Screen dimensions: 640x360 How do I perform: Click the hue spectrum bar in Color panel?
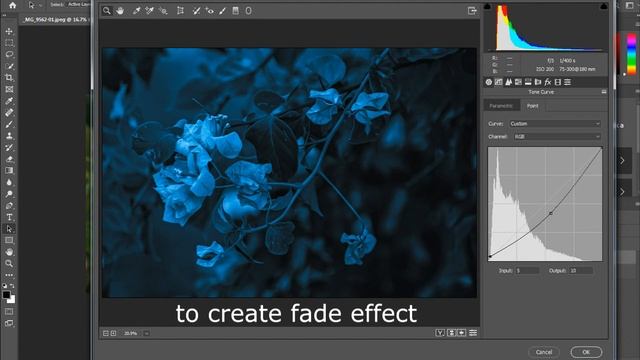click(x=631, y=53)
